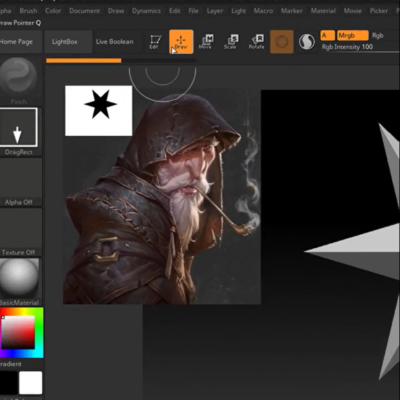Screen dimensions: 400x400
Task: Open the BasicMaterial selector
Action: click(x=19, y=282)
